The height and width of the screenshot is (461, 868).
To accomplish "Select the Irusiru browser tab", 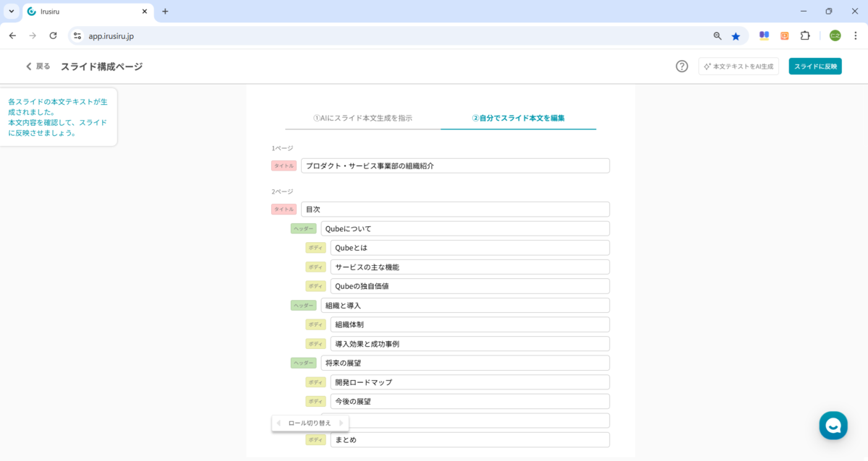I will [x=87, y=12].
